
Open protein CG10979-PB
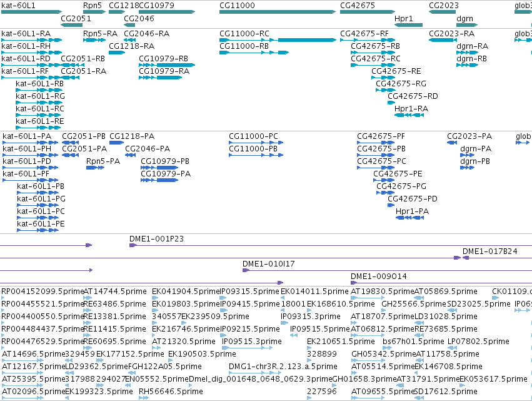159,168
